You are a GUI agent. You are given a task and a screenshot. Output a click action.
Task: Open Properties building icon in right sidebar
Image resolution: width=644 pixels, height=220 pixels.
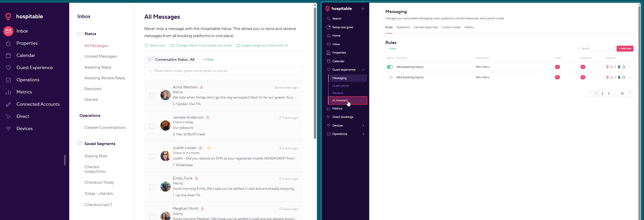point(328,53)
